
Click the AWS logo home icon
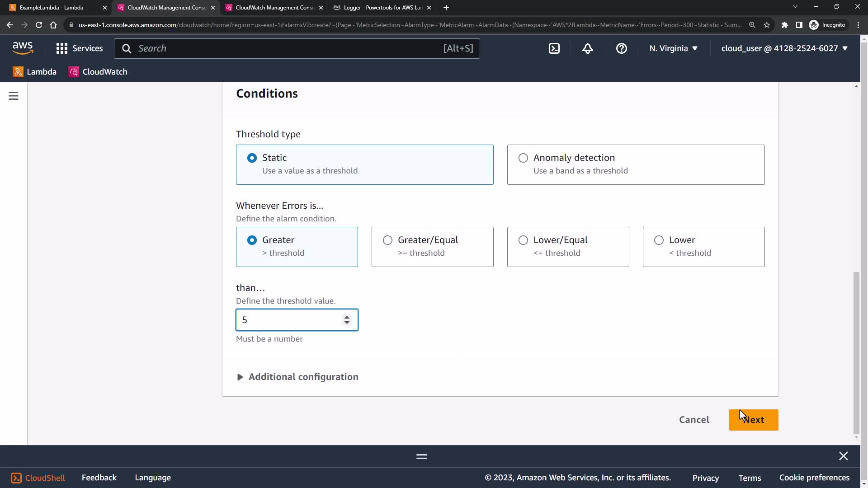pos(23,47)
